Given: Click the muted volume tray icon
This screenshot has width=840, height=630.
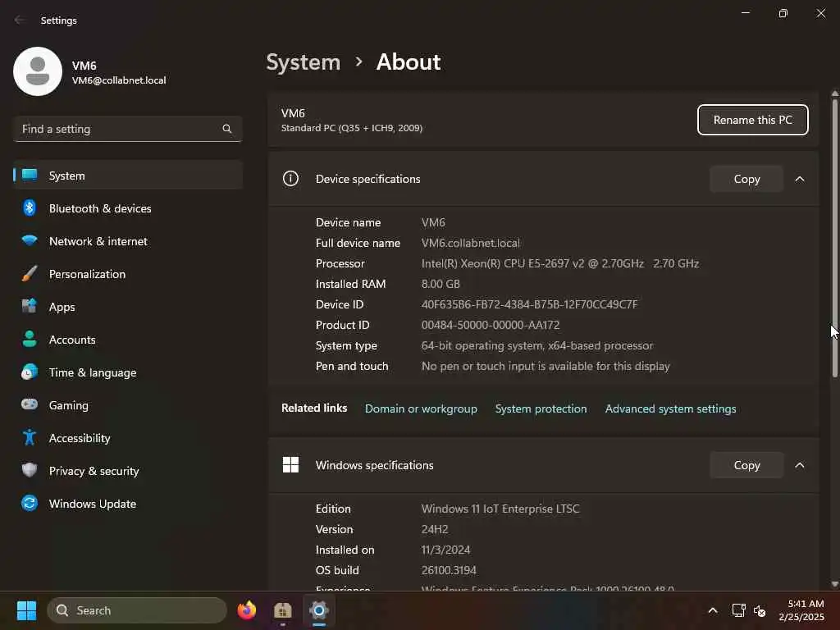Looking at the screenshot, I should (x=760, y=610).
